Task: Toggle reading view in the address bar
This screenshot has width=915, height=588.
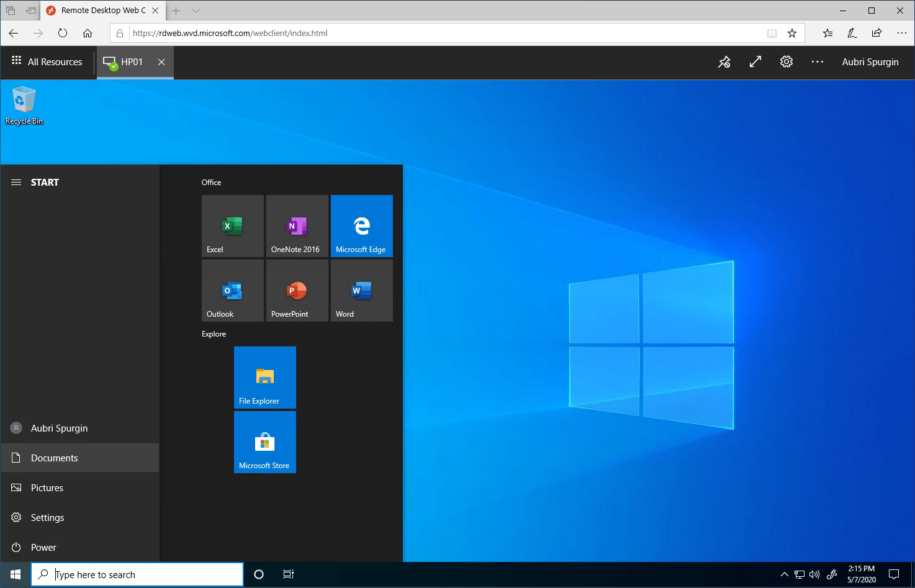Action: [772, 34]
